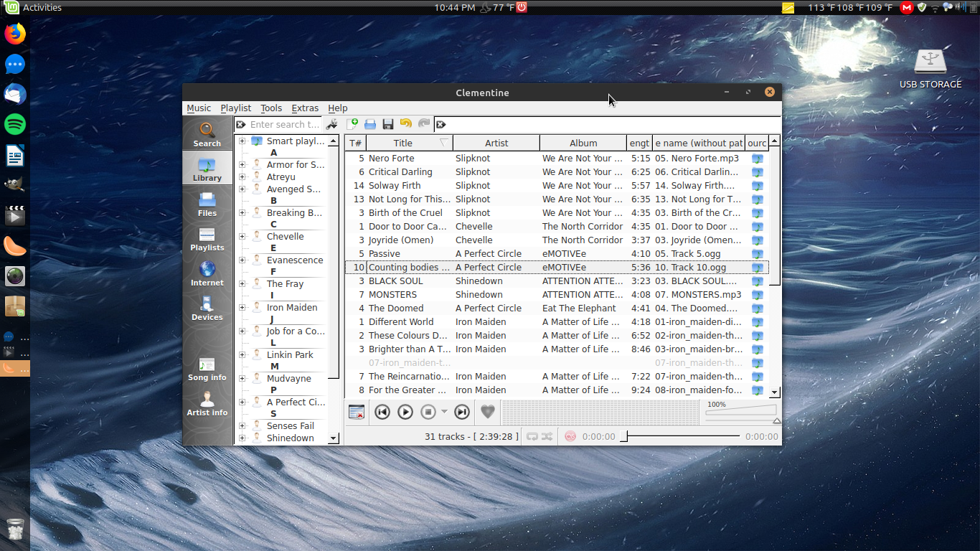Open the Search sidebar tab

[x=207, y=134]
